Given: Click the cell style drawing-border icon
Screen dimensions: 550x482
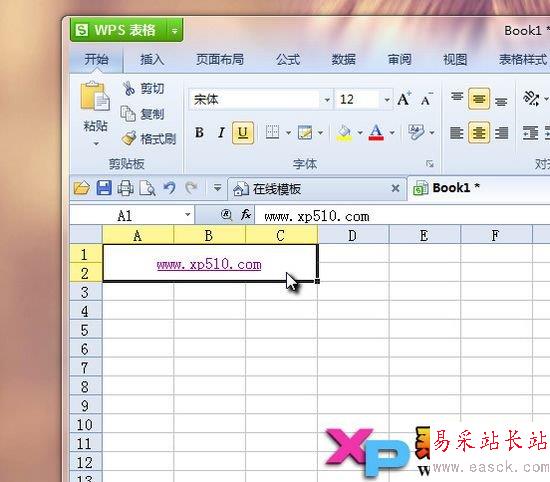Looking at the screenshot, I should 305,133.
